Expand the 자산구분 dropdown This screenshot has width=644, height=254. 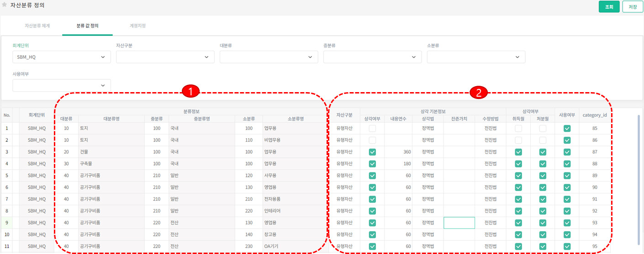165,57
